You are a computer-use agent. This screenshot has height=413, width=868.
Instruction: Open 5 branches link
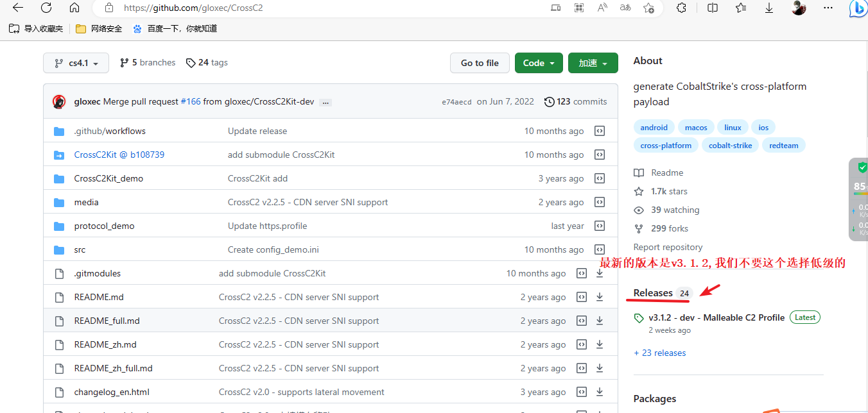click(x=148, y=63)
